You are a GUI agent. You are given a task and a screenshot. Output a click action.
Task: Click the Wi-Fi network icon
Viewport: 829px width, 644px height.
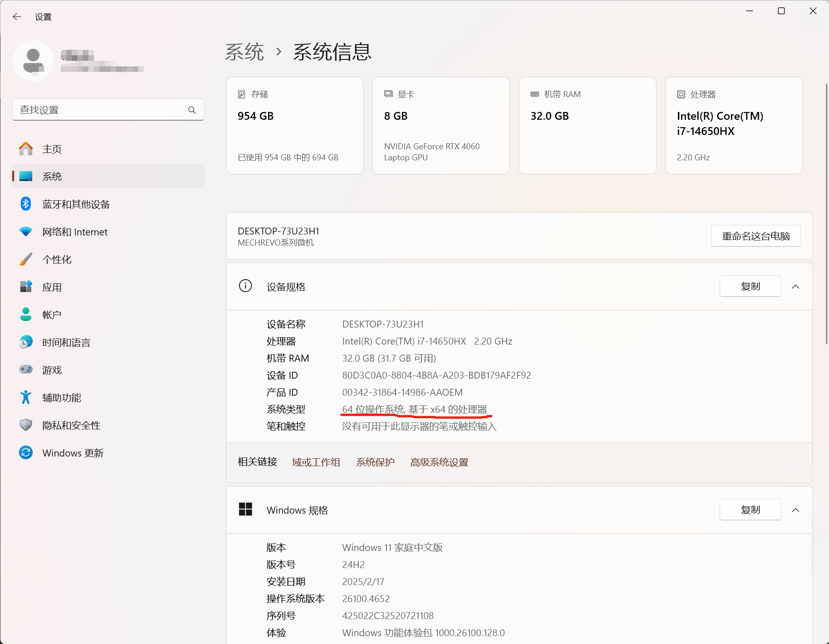[26, 232]
